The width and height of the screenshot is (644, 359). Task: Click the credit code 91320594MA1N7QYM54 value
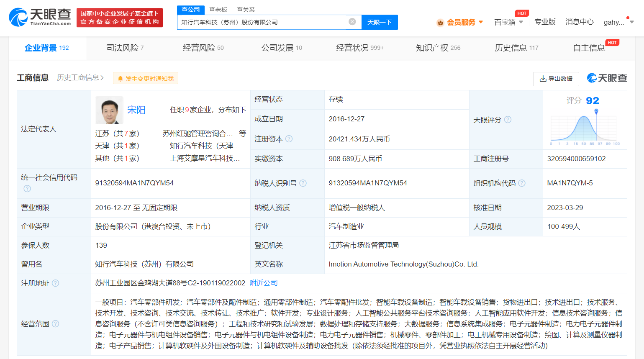134,183
